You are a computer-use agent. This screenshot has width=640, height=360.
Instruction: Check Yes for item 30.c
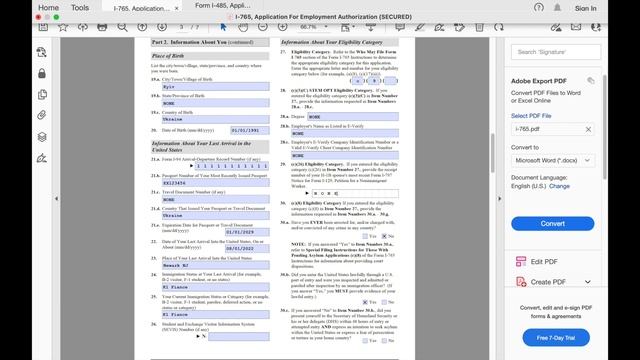pos(365,340)
